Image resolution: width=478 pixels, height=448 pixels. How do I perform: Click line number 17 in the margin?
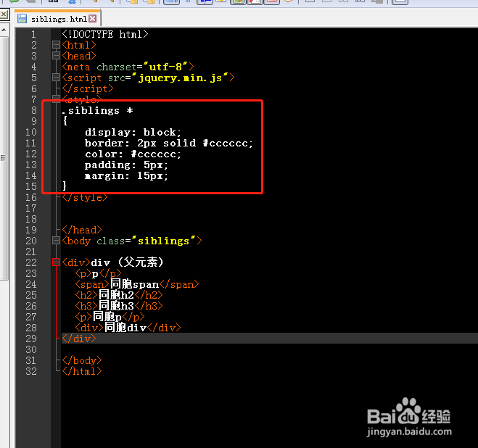pos(31,209)
